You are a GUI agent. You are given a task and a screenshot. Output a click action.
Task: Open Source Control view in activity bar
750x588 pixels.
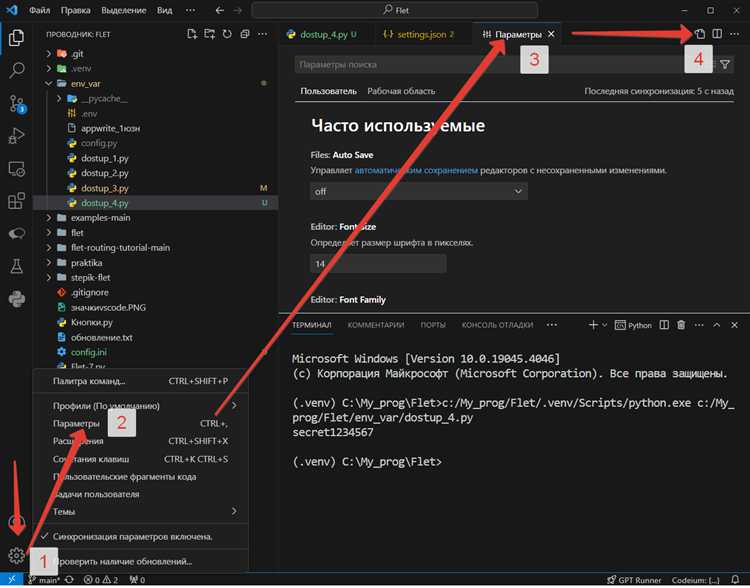16,103
